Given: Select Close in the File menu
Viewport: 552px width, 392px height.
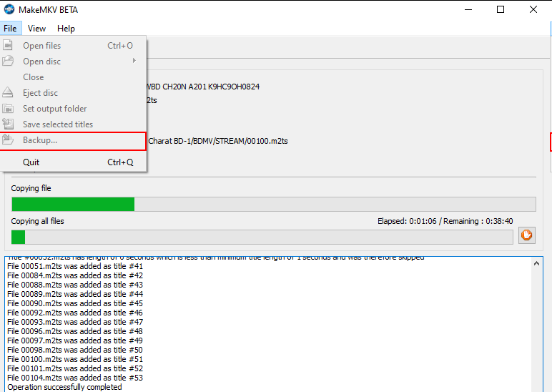Looking at the screenshot, I should [x=73, y=77].
